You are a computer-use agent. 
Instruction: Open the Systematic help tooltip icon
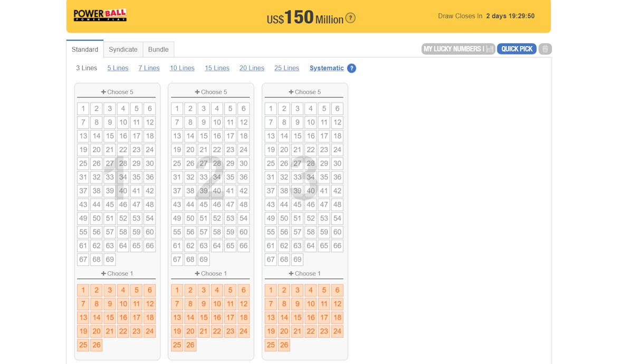click(x=352, y=68)
